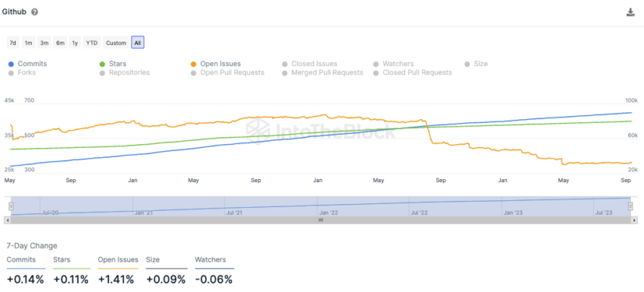This screenshot has height=292, width=644.
Task: Open the Custom date range option
Action: pos(116,42)
